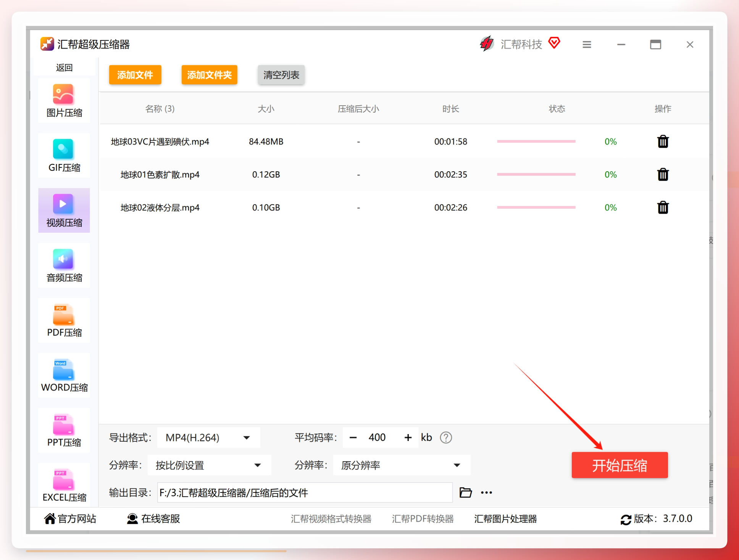Click the red VIP diamond icon

(x=554, y=43)
